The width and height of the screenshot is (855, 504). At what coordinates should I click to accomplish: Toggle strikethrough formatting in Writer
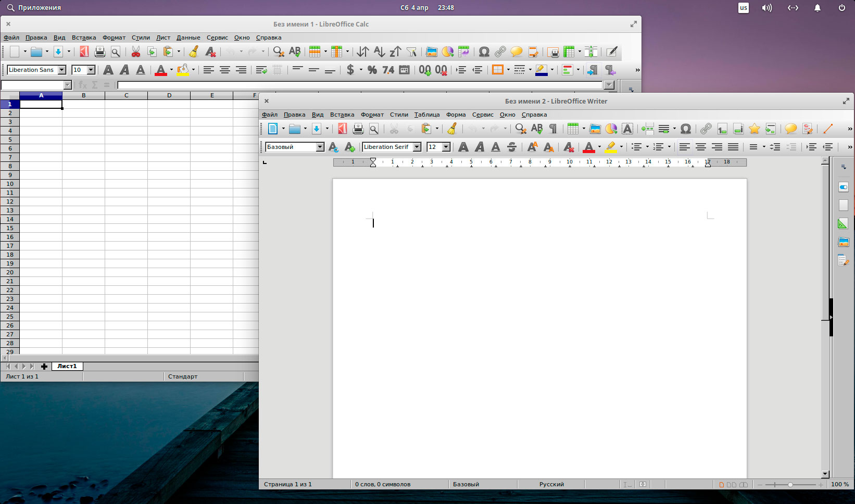coord(512,147)
